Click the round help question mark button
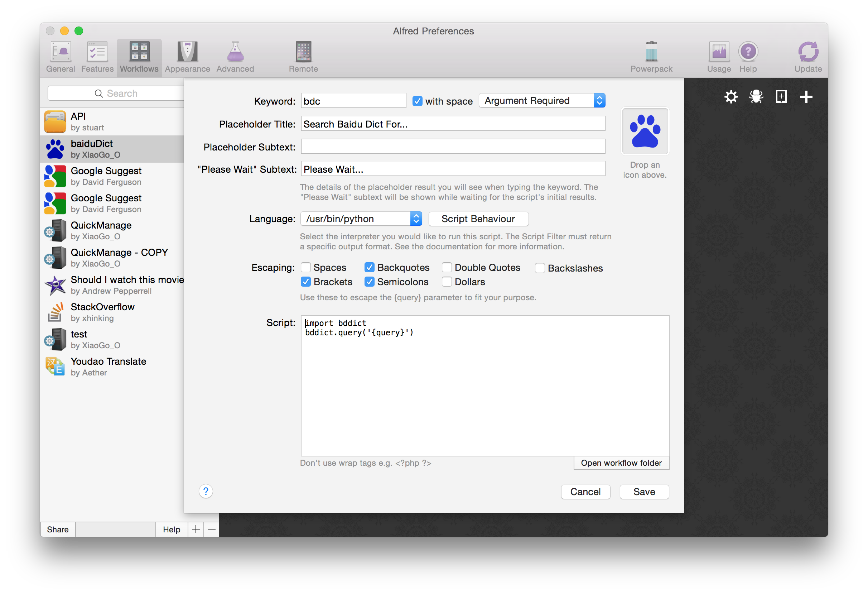The width and height of the screenshot is (868, 594). [206, 492]
